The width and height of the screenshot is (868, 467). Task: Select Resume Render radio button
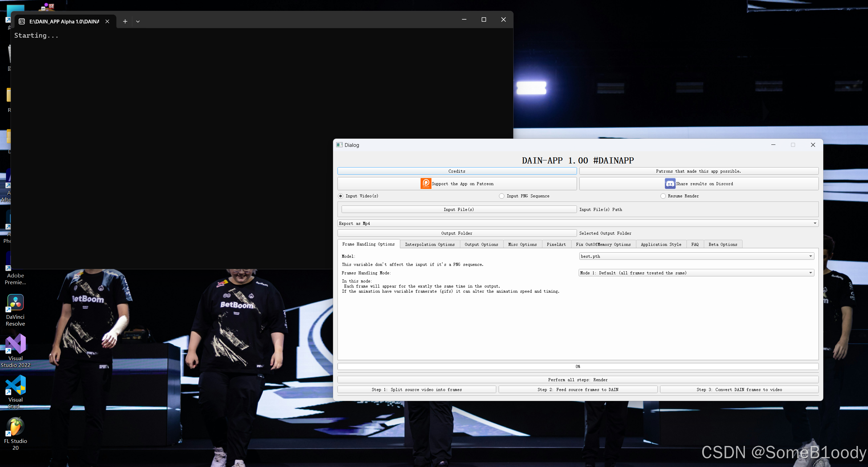(663, 196)
